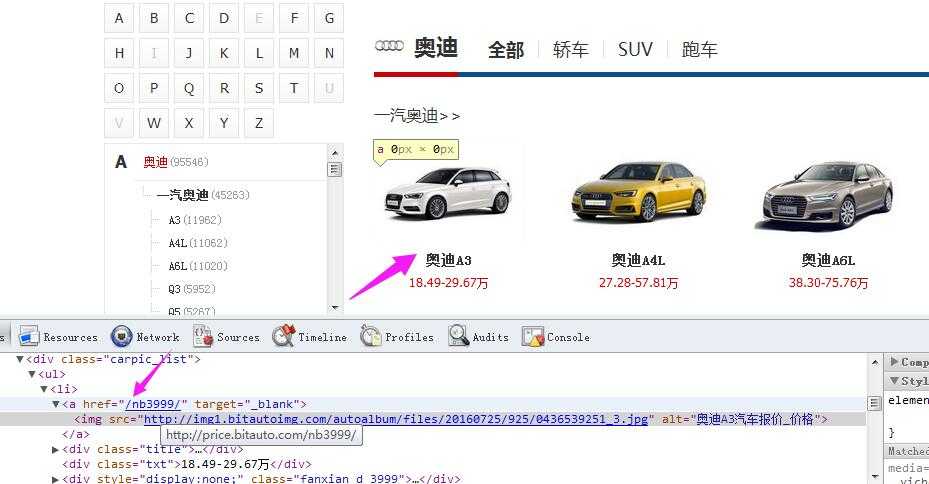Viewport: 929px width, 484px height.
Task: Switch to Timeline tab label
Action: pos(322,337)
